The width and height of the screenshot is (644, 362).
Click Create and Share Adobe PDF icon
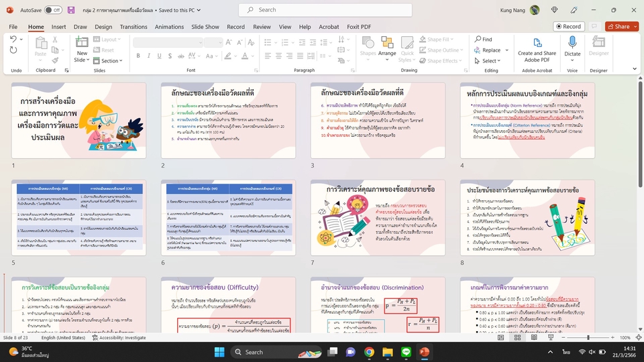point(537,43)
